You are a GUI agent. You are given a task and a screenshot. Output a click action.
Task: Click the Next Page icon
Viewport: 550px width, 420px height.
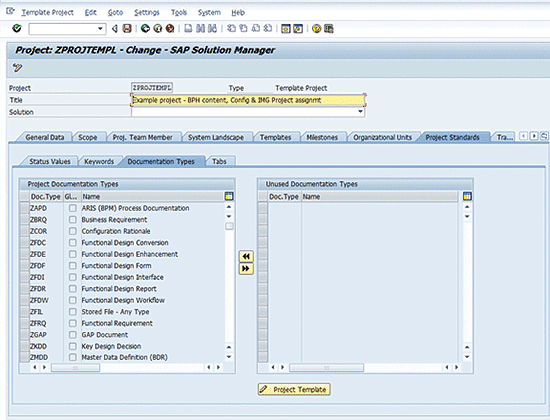point(256,28)
